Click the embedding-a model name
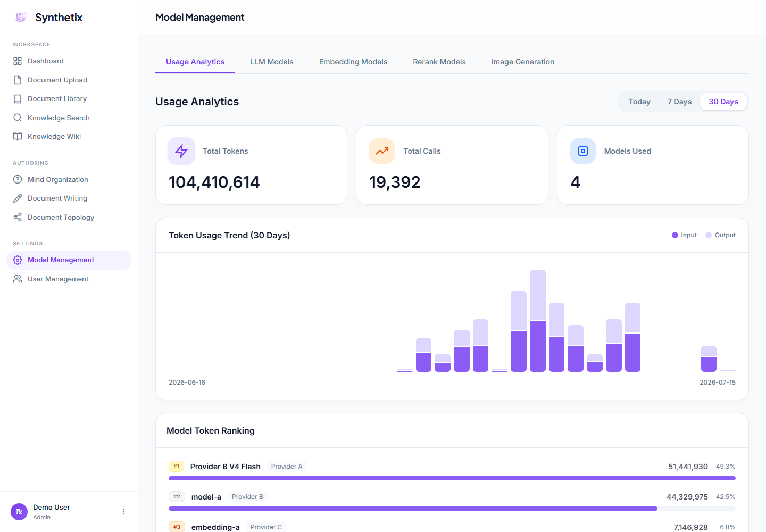Image resolution: width=766 pixels, height=532 pixels. coord(215,527)
